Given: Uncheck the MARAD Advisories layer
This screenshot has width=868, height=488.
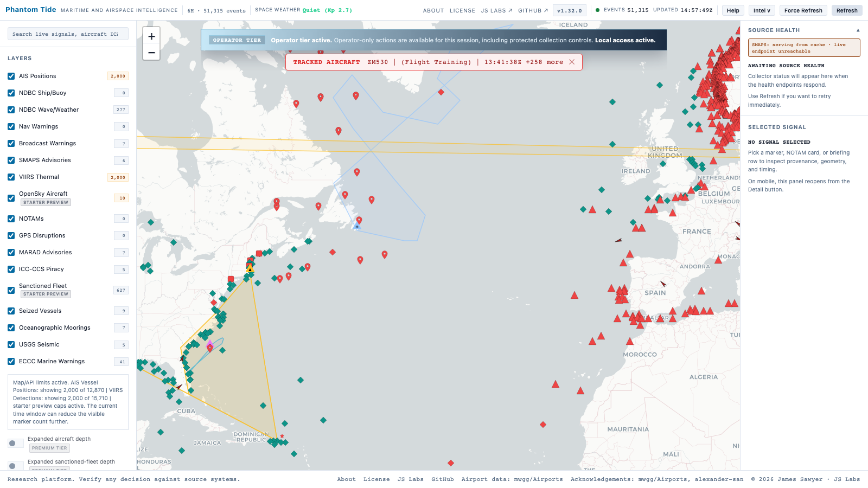Looking at the screenshot, I should pyautogui.click(x=11, y=252).
